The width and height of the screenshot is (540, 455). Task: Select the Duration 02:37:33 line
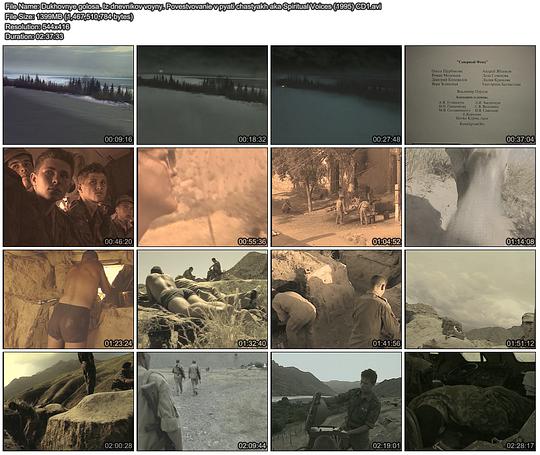coord(34,37)
